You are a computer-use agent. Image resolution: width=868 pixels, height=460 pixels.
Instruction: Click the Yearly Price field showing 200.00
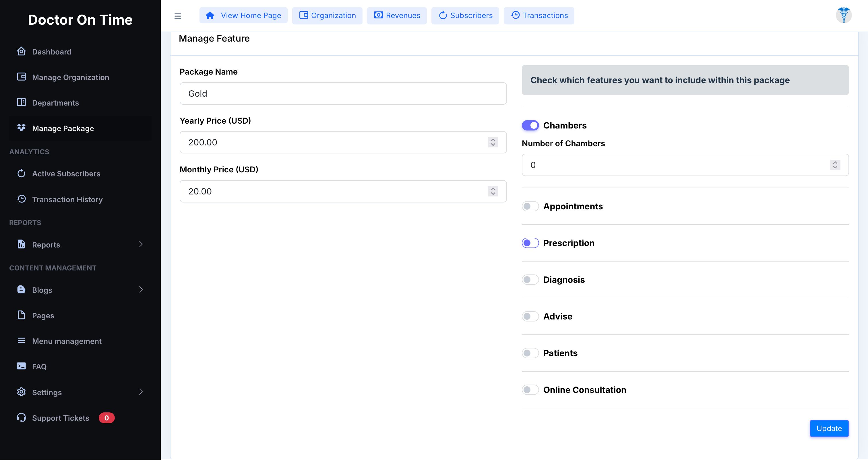[343, 142]
